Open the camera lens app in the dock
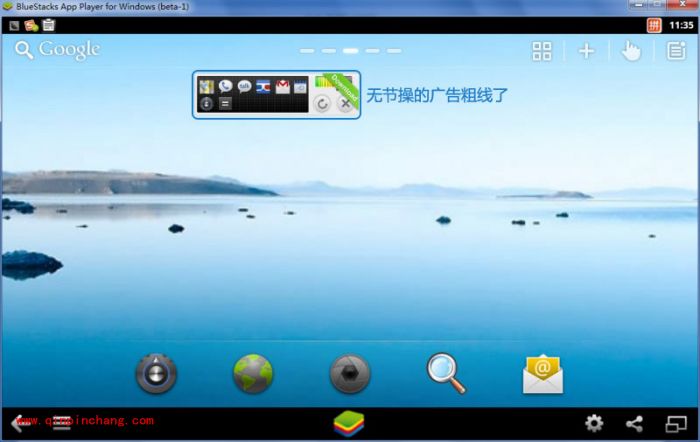Screen dimensions: 700x442 pos(350,374)
